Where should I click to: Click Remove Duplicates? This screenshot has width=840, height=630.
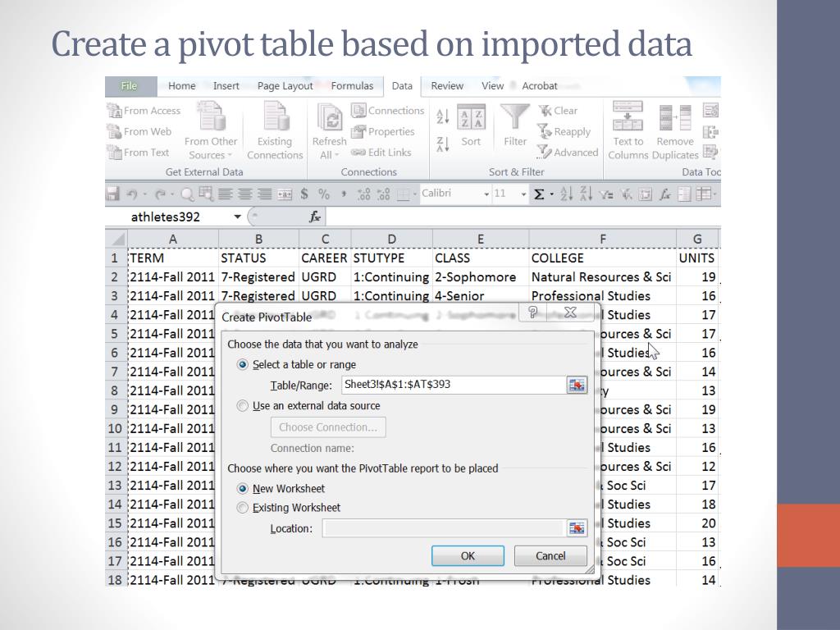pos(675,130)
